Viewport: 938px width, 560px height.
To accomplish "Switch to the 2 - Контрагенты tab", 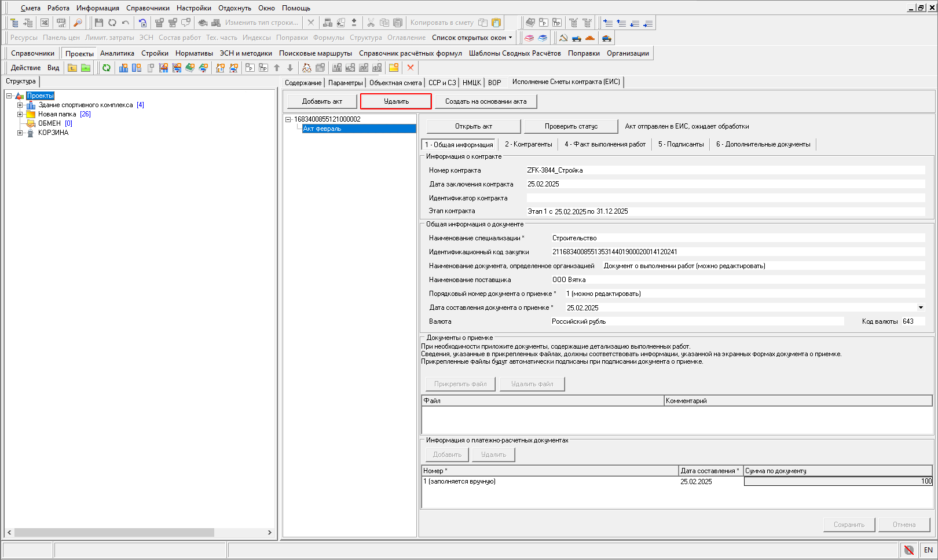I will (528, 144).
